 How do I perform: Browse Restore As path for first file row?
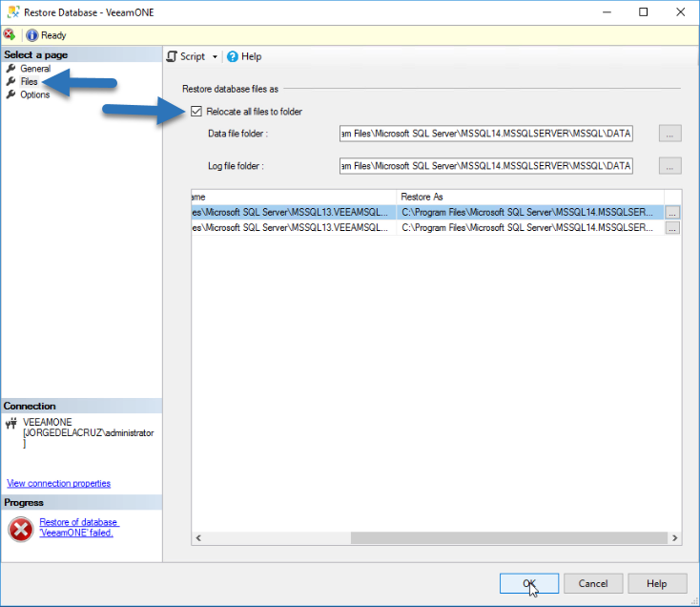coord(672,212)
